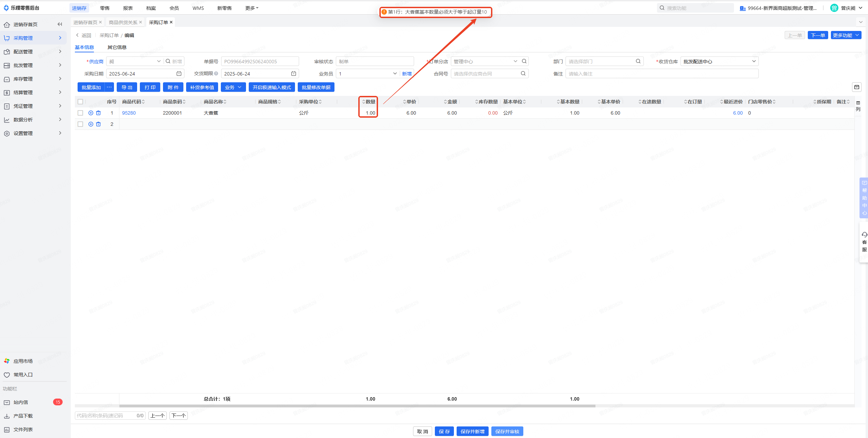This screenshot has width=868, height=438.
Task: Click the 取消 button
Action: pyautogui.click(x=423, y=431)
